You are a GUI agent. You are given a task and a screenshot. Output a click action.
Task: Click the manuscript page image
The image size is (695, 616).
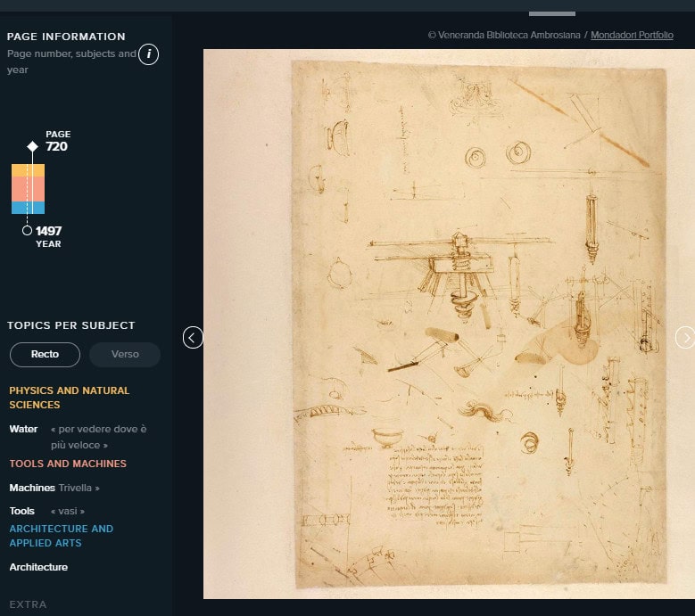(x=449, y=324)
